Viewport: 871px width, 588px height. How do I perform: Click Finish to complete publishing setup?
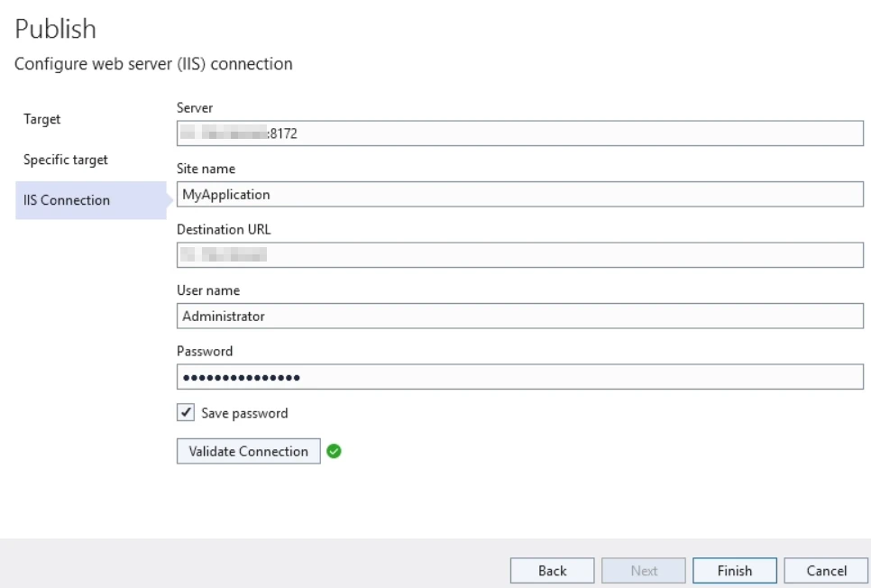pyautogui.click(x=734, y=570)
